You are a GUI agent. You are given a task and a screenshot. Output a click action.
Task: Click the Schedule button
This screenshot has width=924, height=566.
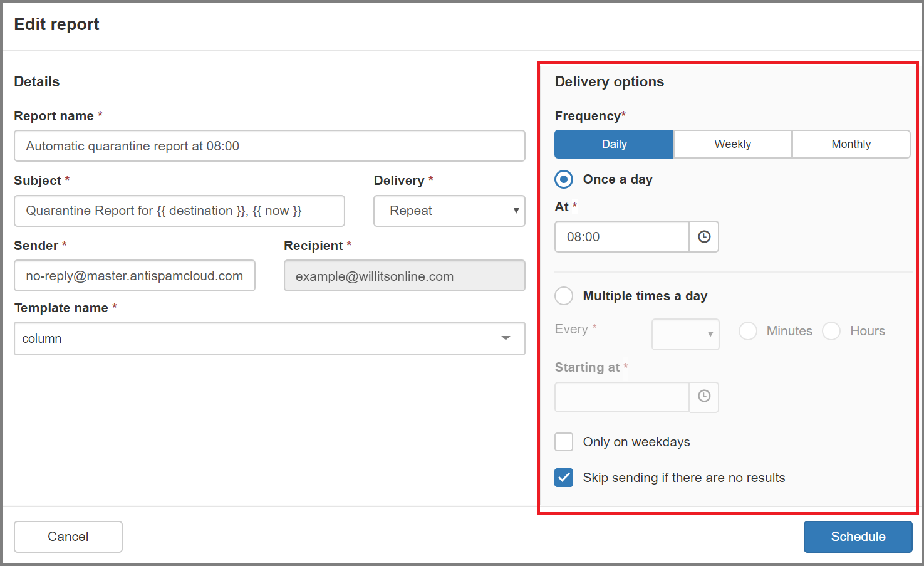point(858,537)
